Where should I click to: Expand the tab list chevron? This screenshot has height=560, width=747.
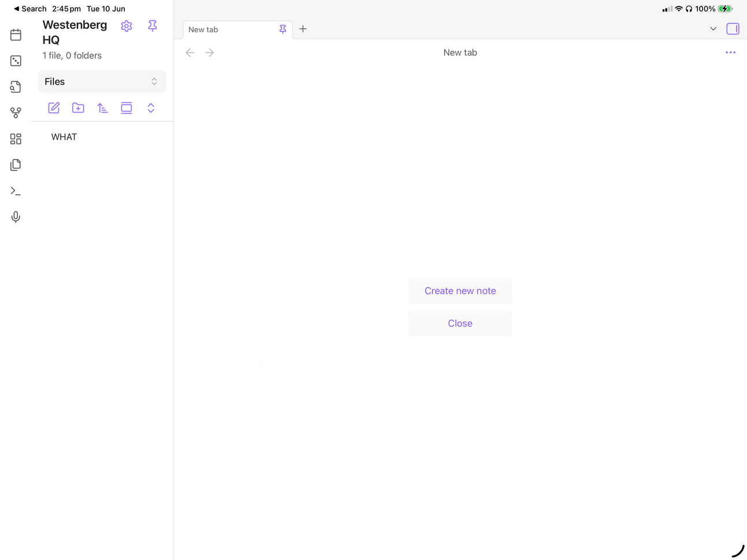(x=713, y=29)
